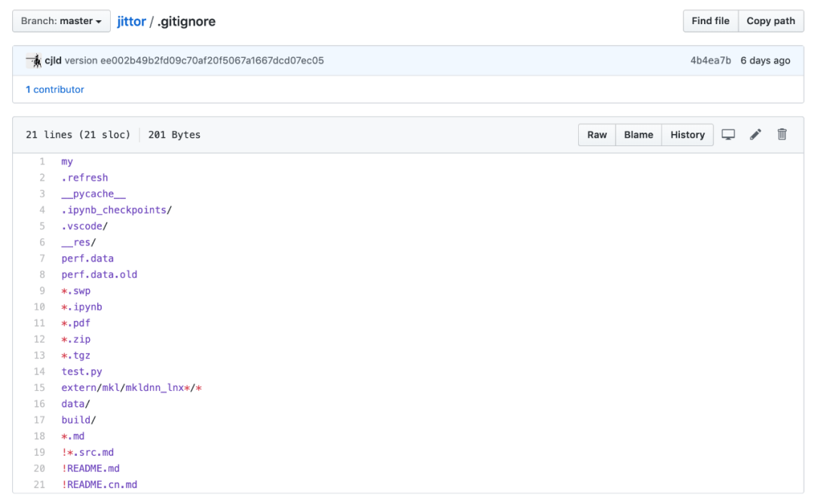814x504 pixels.
Task: Select line number 21
Action: tap(39, 484)
